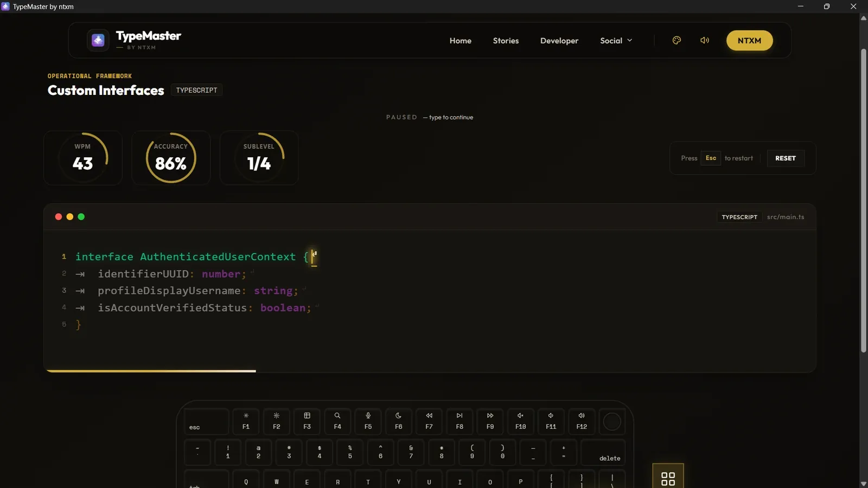Viewport: 868px width, 488px height.
Task: Click the F10 mute key
Action: pyautogui.click(x=520, y=421)
